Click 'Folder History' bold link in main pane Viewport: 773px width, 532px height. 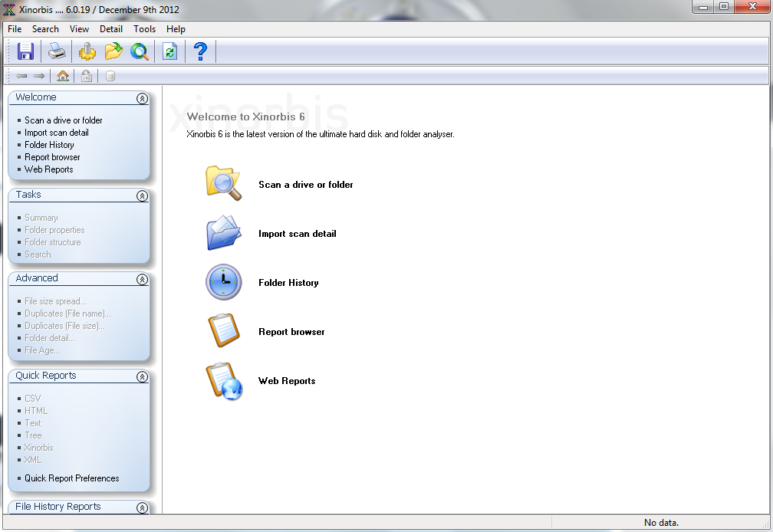(x=288, y=283)
